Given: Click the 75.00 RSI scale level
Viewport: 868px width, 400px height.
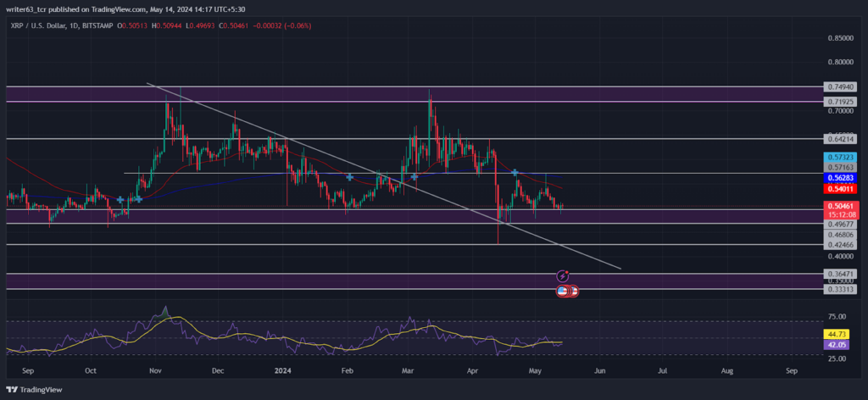Looking at the screenshot, I should 837,316.
